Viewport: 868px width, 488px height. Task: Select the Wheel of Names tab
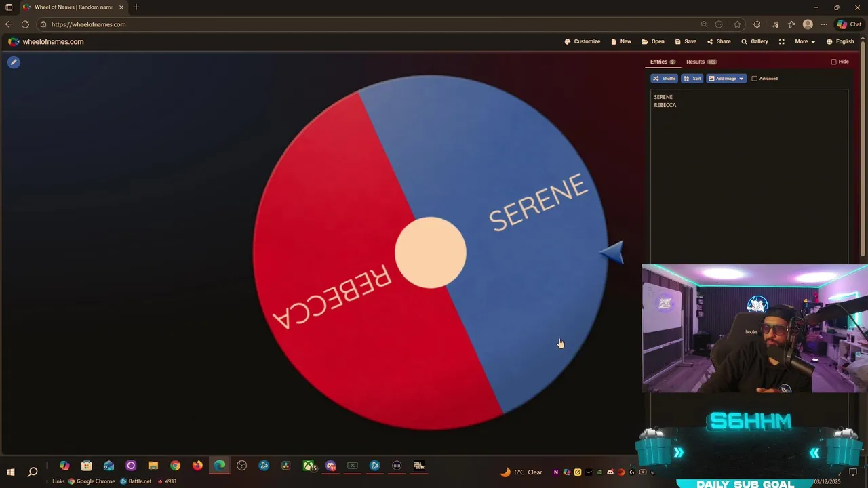tap(73, 7)
